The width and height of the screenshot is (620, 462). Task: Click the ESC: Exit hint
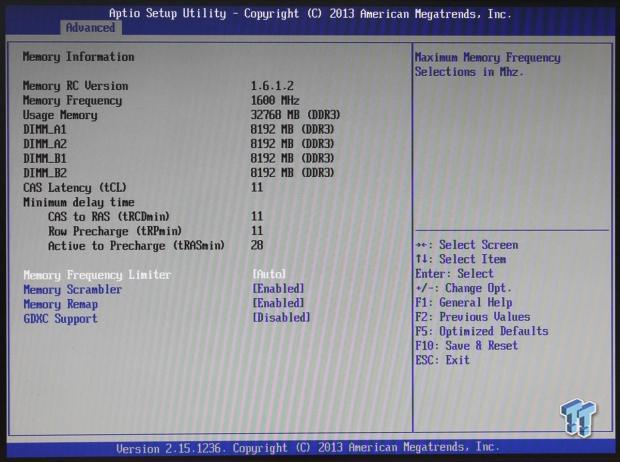tap(442, 360)
